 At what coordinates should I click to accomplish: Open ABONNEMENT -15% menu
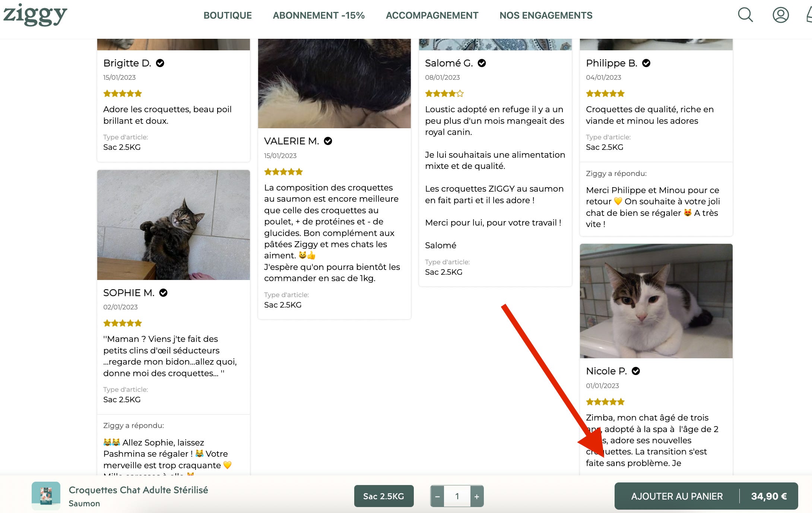[x=319, y=15]
